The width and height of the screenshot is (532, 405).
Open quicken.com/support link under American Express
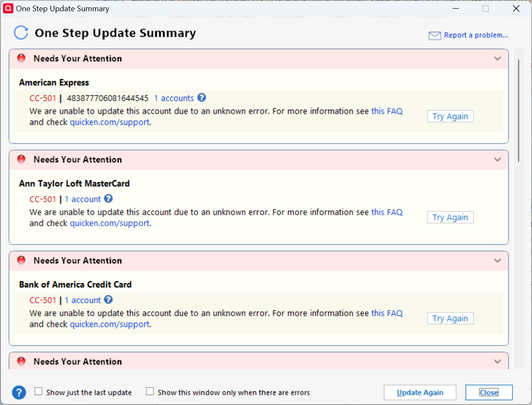110,123
